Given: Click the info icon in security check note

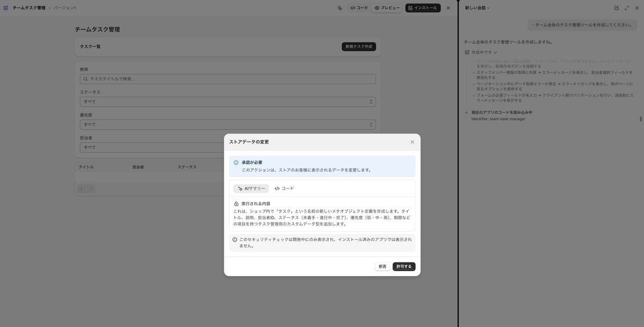Looking at the screenshot, I should click(235, 239).
